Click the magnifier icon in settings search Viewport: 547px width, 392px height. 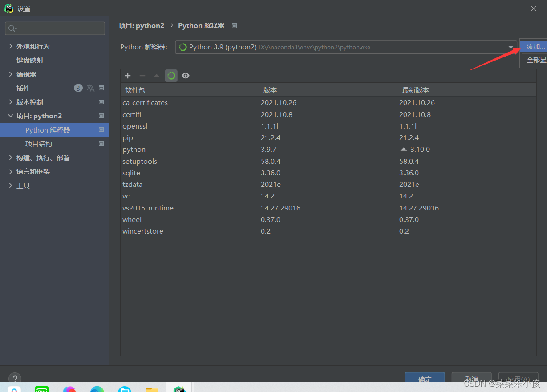[12, 28]
